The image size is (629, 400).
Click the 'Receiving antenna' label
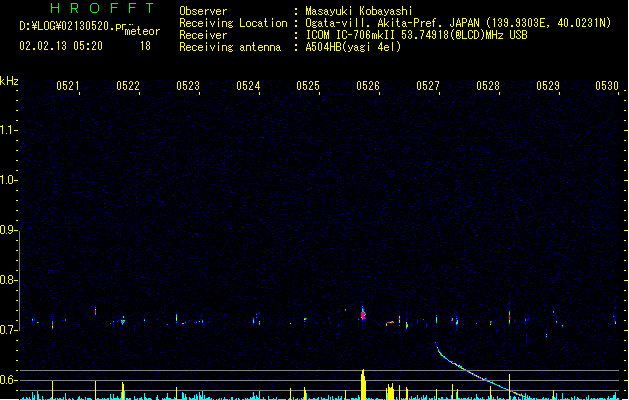coord(230,47)
